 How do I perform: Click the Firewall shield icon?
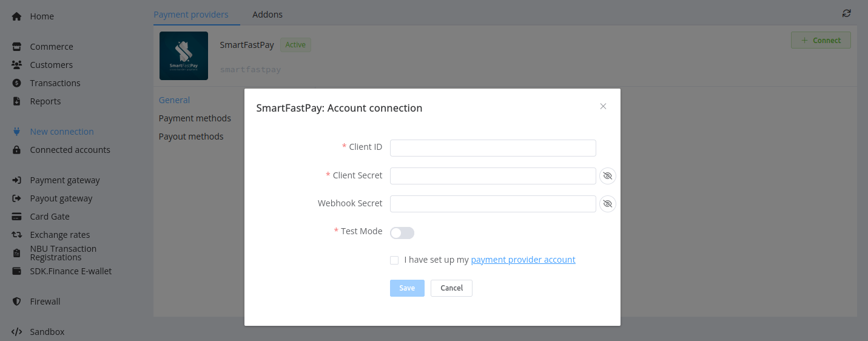click(x=17, y=302)
